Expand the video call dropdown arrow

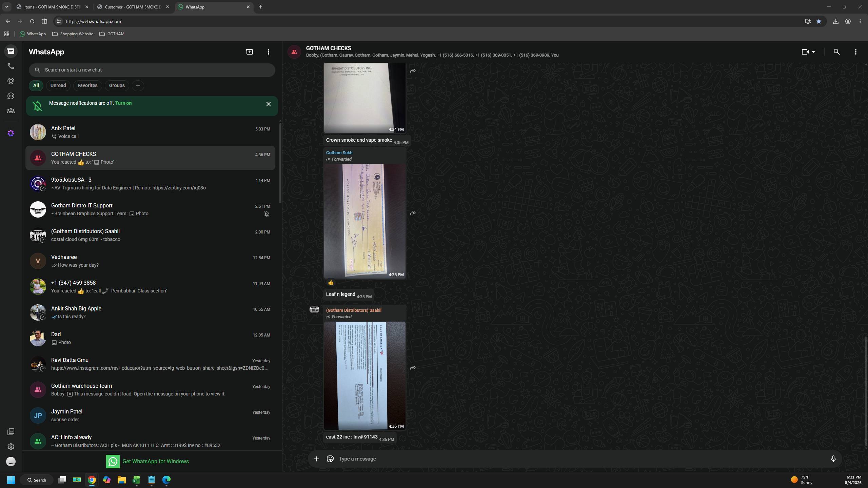813,52
